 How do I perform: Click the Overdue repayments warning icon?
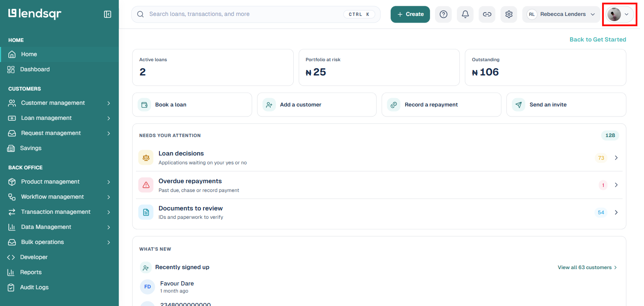click(146, 185)
